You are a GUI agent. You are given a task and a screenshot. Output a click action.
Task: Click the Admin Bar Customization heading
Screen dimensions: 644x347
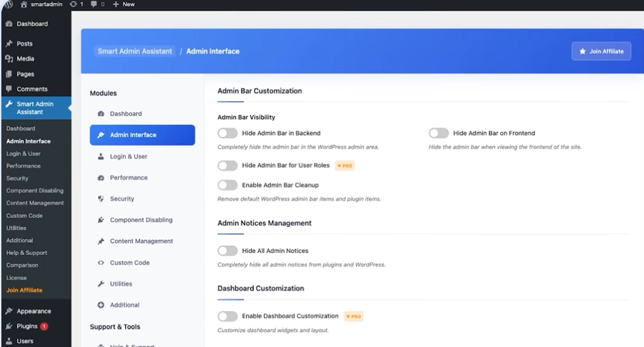tap(259, 91)
